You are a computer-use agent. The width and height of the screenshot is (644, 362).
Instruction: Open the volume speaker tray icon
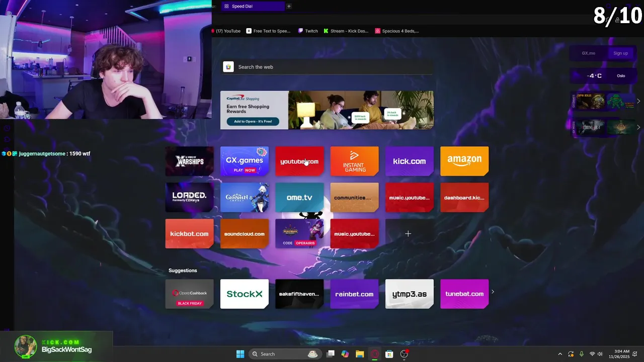point(600,354)
